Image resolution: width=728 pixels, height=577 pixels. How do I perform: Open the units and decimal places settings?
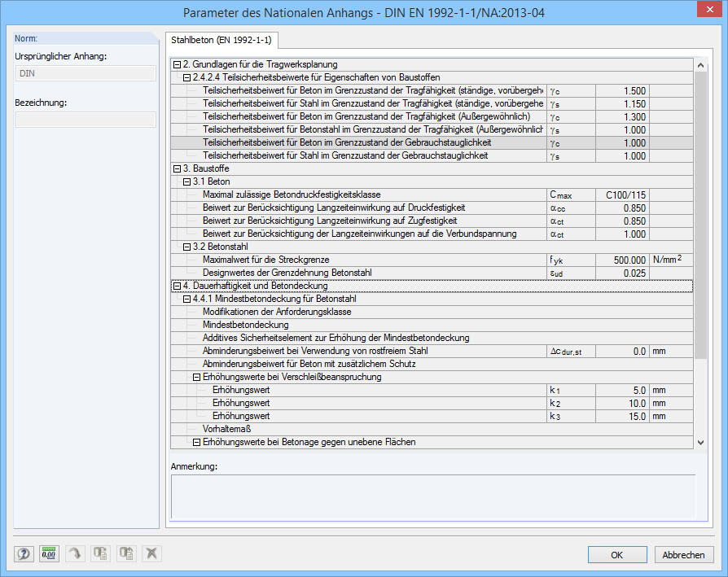click(x=48, y=553)
